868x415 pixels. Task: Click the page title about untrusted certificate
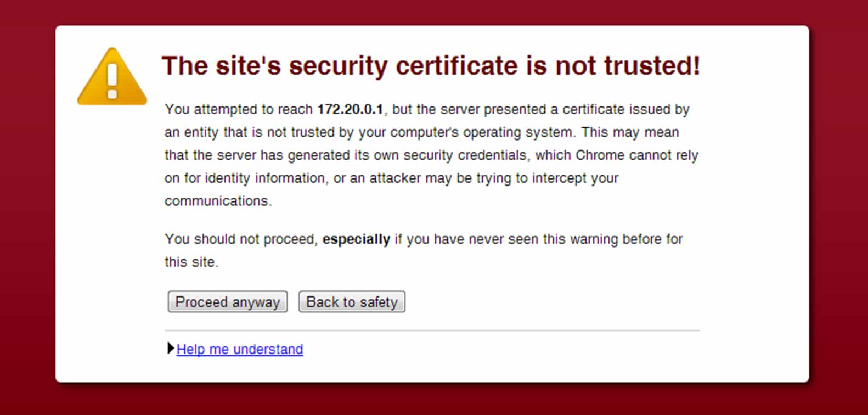click(x=432, y=65)
